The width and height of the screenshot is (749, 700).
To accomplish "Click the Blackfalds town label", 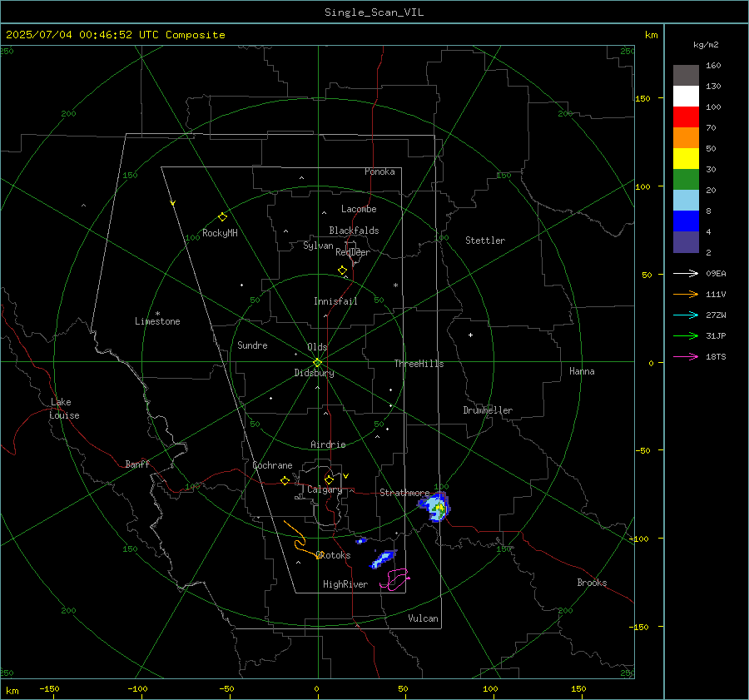I will click(354, 231).
